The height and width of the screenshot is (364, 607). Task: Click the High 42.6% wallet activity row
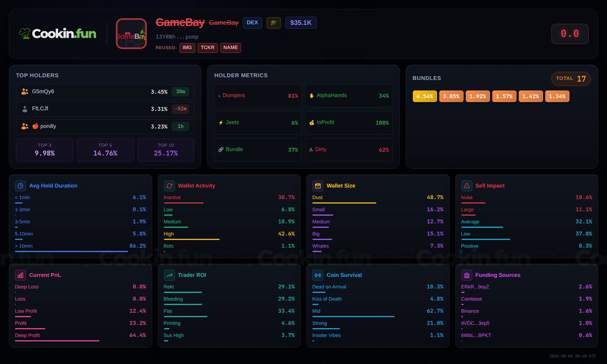coord(229,235)
